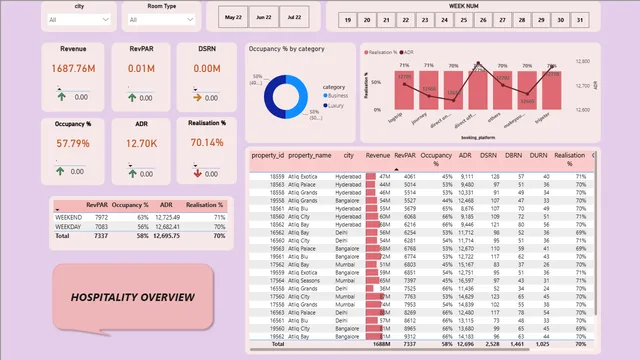The width and height of the screenshot is (640, 360).
Task: Sort table by DSRN column header
Action: [488, 156]
